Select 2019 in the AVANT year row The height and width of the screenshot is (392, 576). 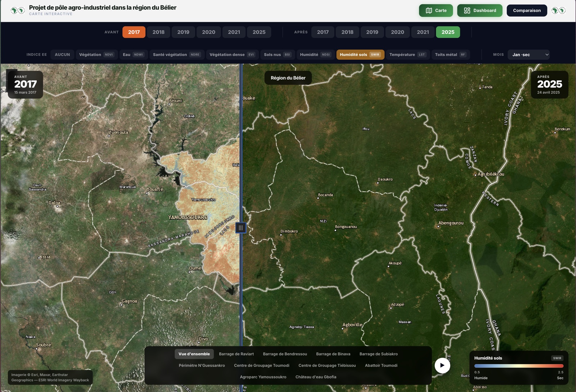183,32
